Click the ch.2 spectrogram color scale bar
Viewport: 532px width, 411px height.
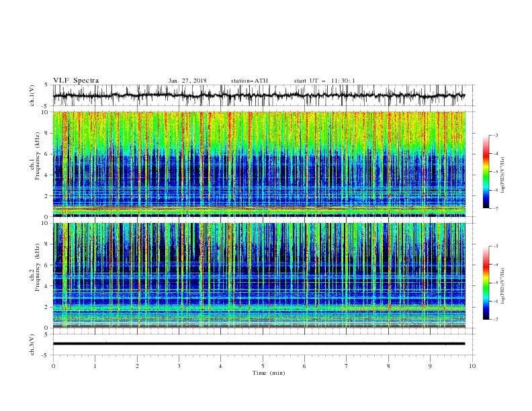click(x=486, y=283)
